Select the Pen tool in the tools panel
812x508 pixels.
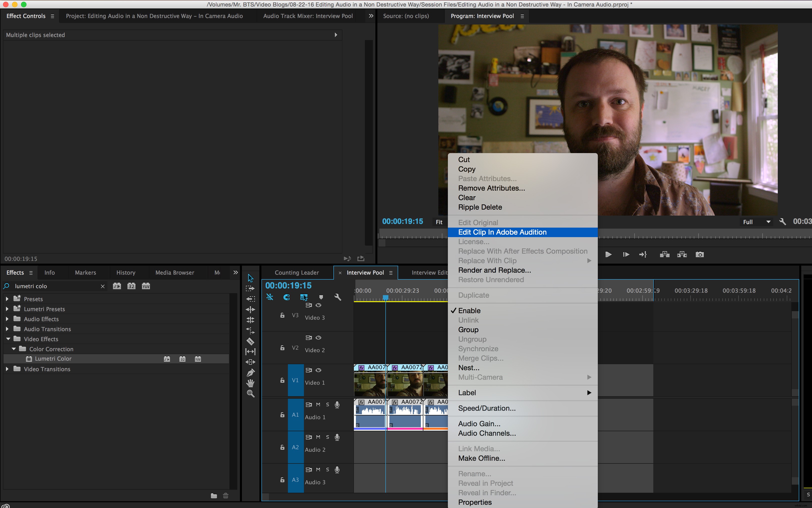point(251,372)
